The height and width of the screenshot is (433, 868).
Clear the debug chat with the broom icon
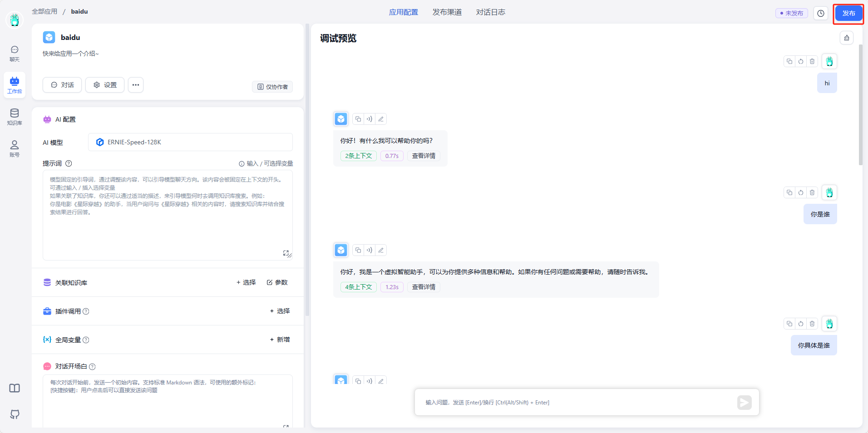coord(847,38)
